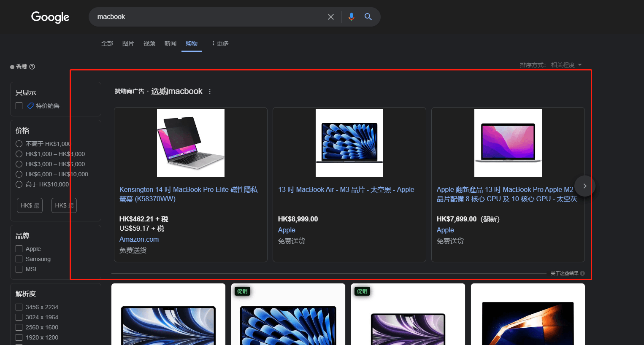Check resolution filter 3456 x 2234

click(19, 307)
